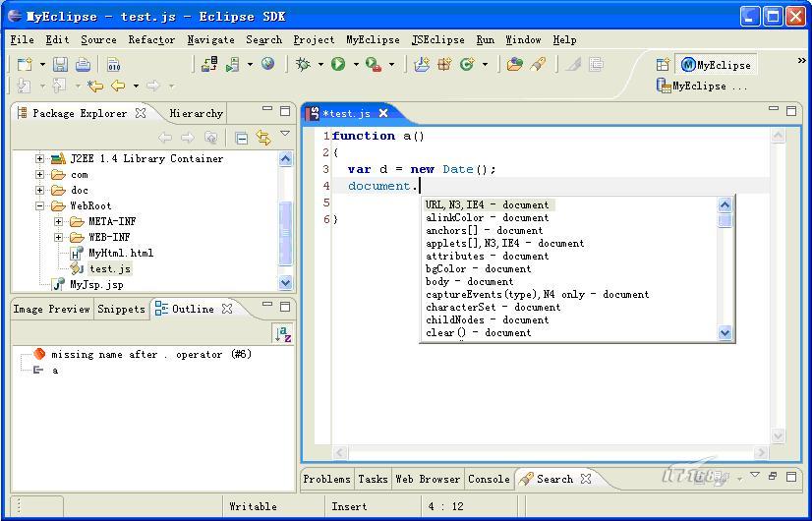The height and width of the screenshot is (521, 812).
Task: Close the test.js editor tab
Action: 383,113
